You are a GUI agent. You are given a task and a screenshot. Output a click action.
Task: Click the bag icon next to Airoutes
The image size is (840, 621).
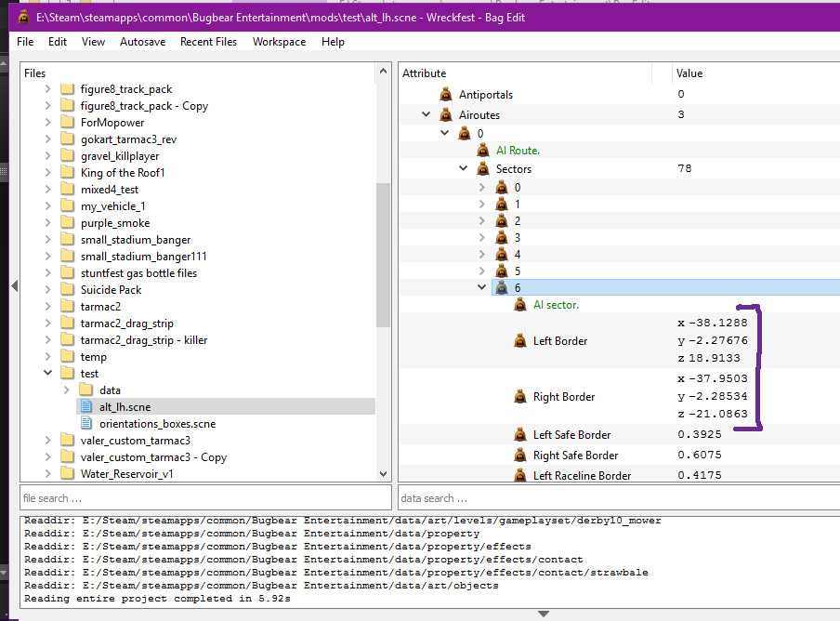coord(446,114)
